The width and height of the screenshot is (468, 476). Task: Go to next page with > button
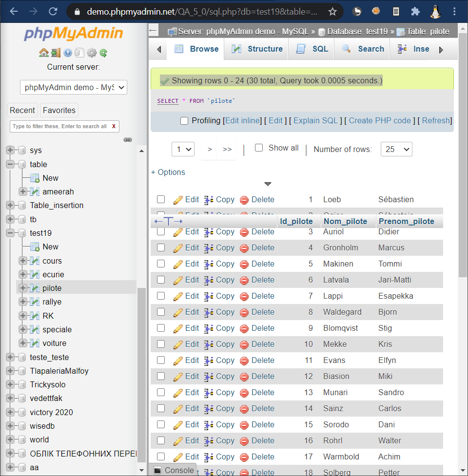(210, 149)
